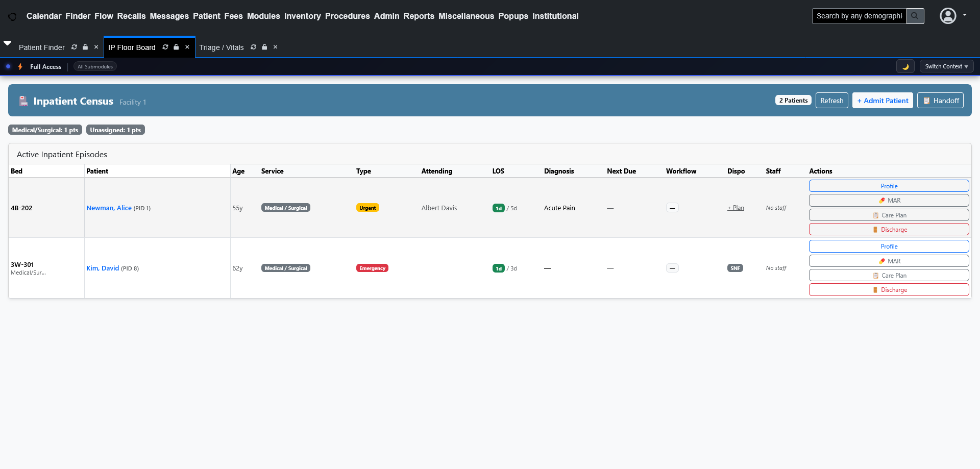The height and width of the screenshot is (469, 980).
Task: Toggle lock on Patient Finder tab
Action: click(x=85, y=47)
